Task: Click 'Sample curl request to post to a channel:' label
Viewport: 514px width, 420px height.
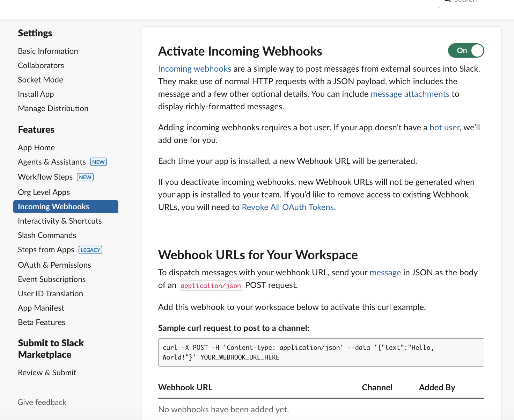Action: coord(234,328)
